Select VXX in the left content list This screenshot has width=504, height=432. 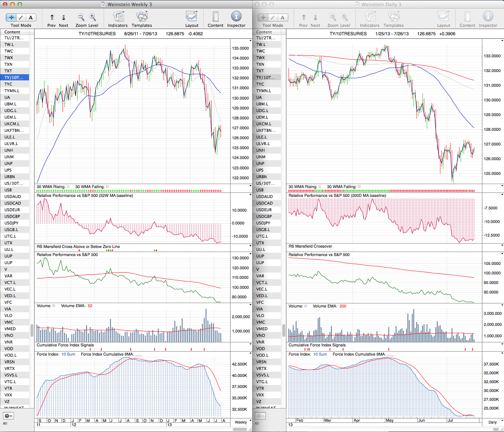(x=8, y=395)
